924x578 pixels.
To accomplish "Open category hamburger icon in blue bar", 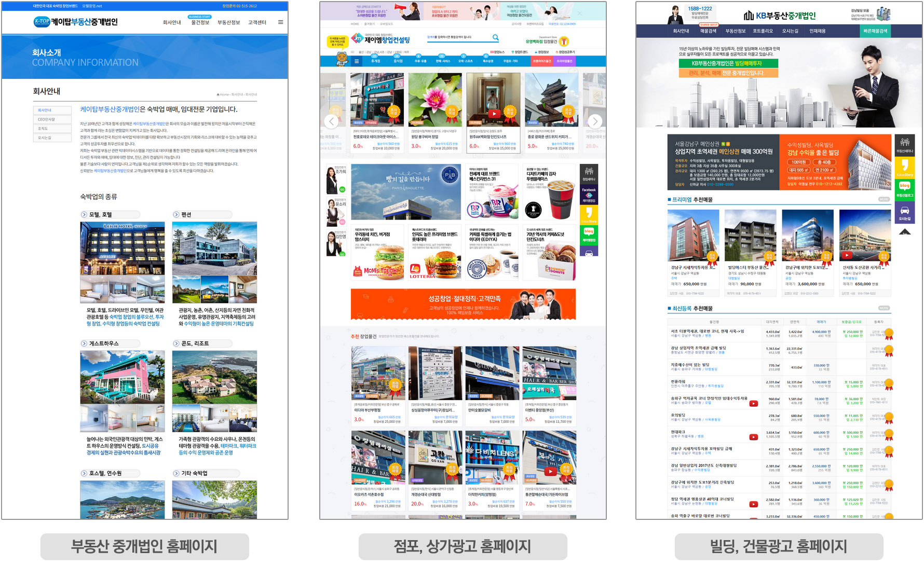I will click(x=357, y=61).
